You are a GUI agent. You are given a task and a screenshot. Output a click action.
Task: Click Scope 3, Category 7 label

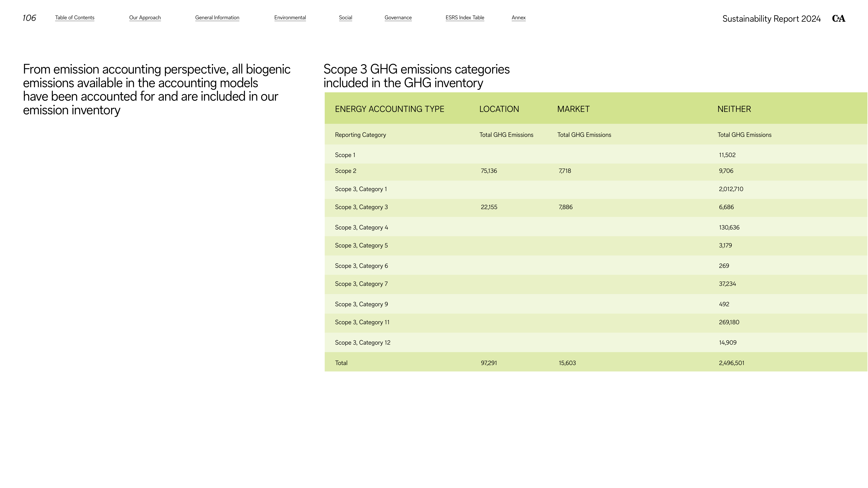tap(361, 284)
